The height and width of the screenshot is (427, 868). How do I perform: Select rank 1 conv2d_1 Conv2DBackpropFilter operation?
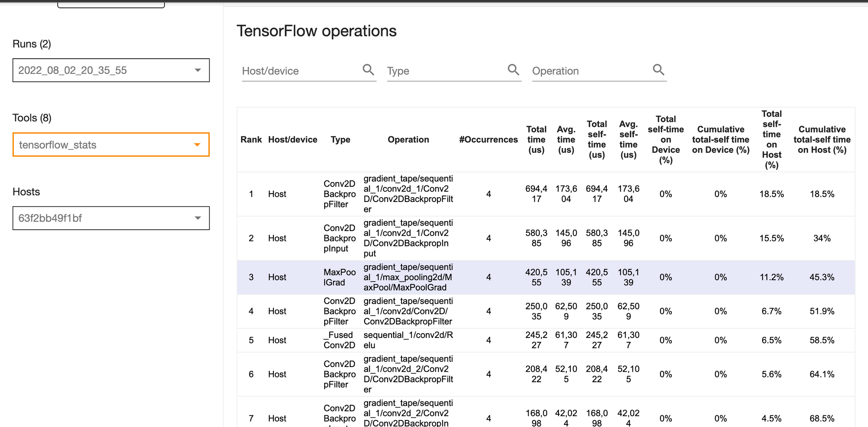point(408,194)
